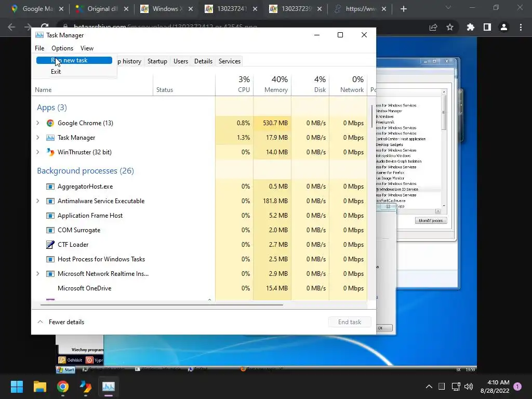Go back with the Chrome back arrow
532x399 pixels.
point(11,27)
